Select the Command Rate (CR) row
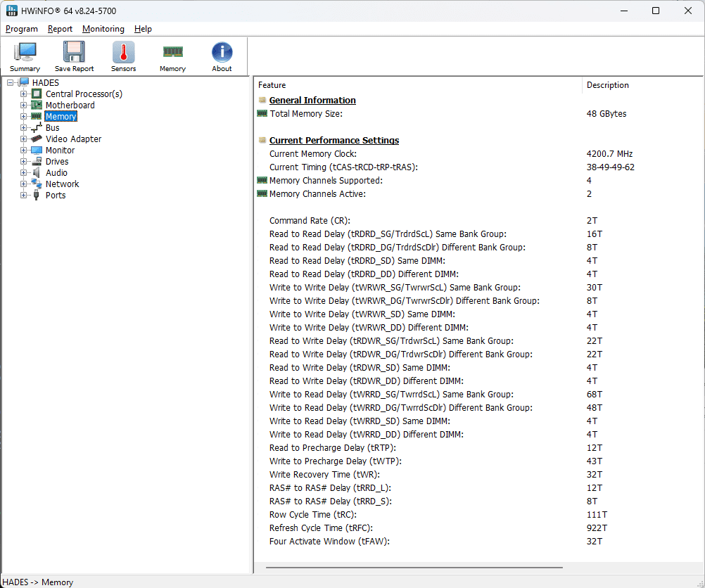705x588 pixels. [479, 221]
